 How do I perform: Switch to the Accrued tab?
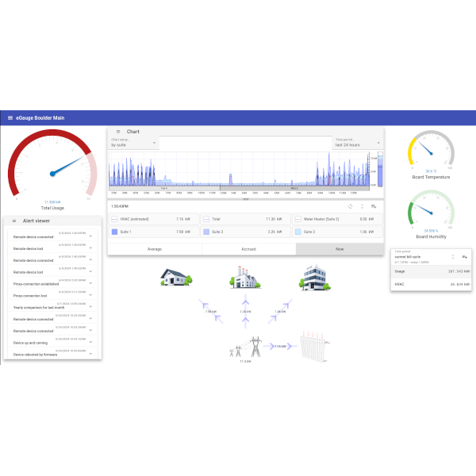click(x=248, y=249)
